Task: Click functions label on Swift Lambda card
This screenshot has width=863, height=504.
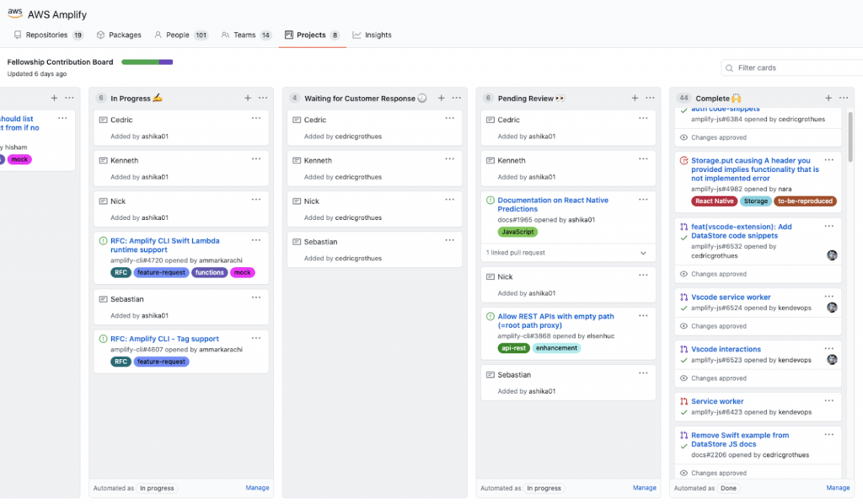Action: click(x=210, y=272)
